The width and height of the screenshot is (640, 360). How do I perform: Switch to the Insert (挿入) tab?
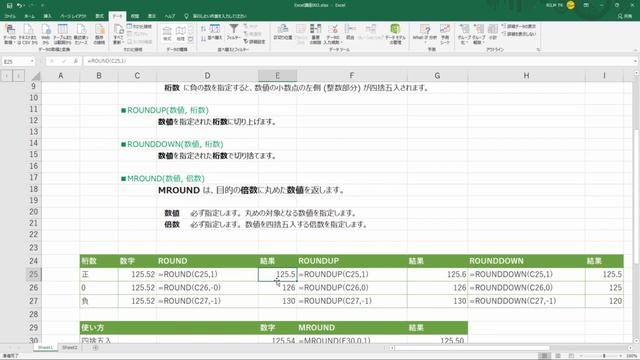click(x=47, y=16)
